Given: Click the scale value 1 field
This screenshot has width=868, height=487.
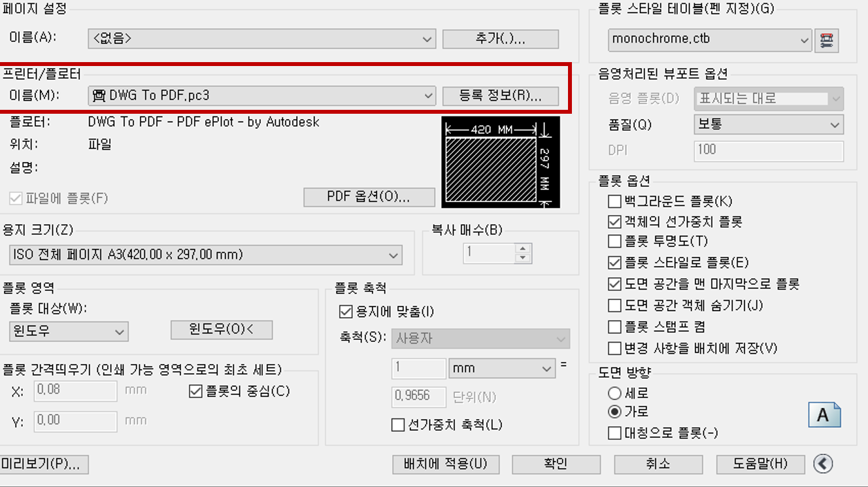Looking at the screenshot, I should (x=418, y=369).
